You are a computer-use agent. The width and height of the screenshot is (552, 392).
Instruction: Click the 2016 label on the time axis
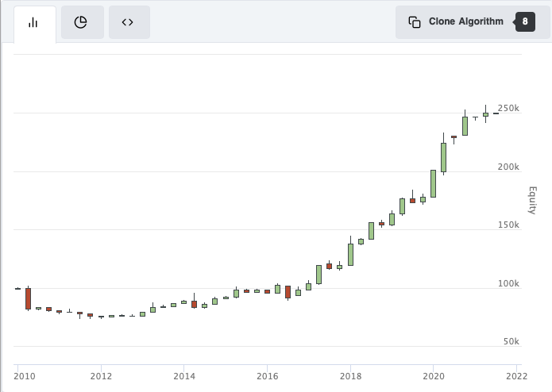pos(267,376)
